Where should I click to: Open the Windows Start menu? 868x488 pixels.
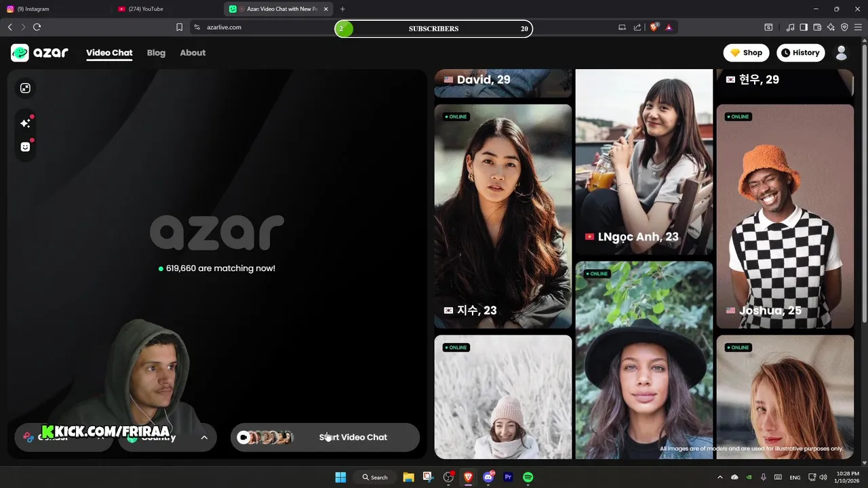click(340, 477)
